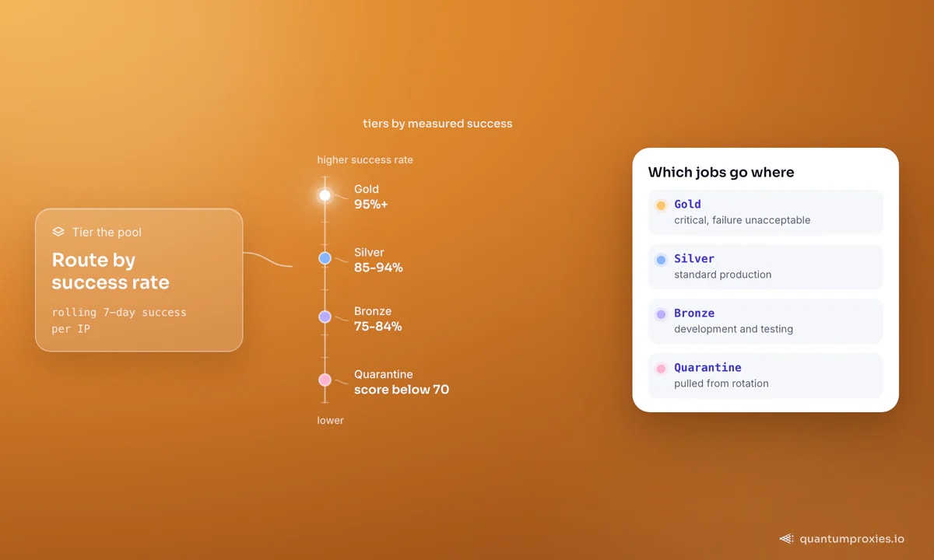Click the pink dot in the Quarantine card
Image resolution: width=934 pixels, height=560 pixels.
coord(661,369)
